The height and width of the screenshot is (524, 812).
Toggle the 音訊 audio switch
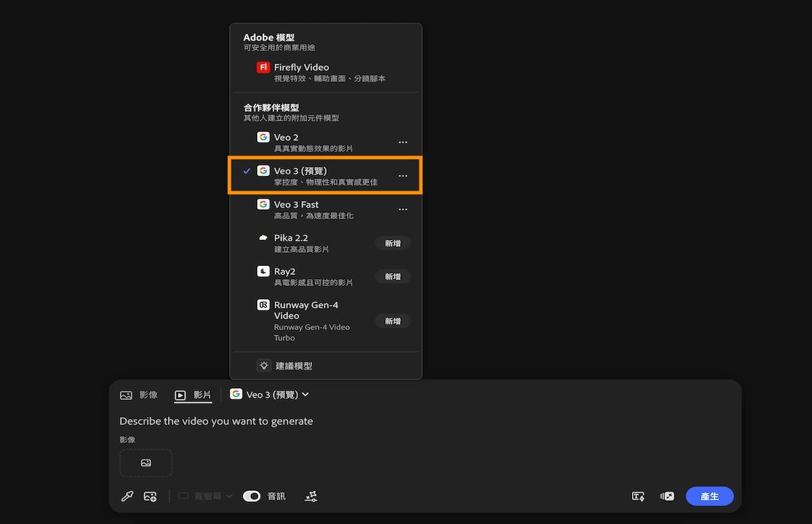click(x=252, y=496)
